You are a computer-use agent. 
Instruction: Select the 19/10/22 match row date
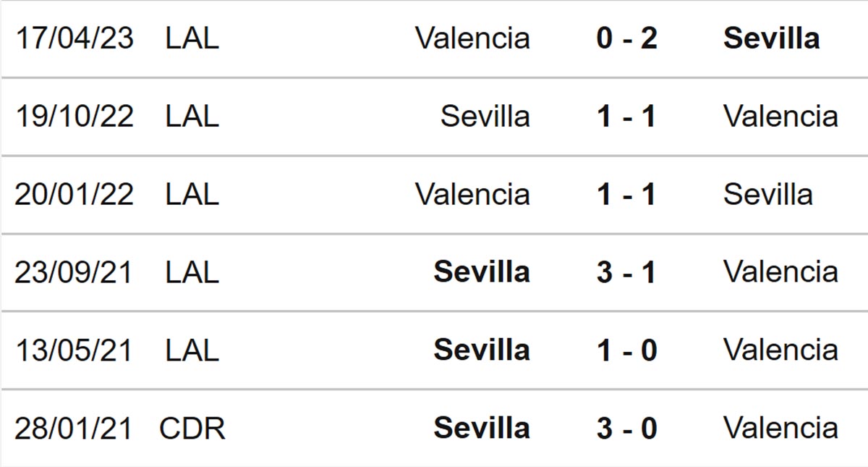tap(74, 117)
